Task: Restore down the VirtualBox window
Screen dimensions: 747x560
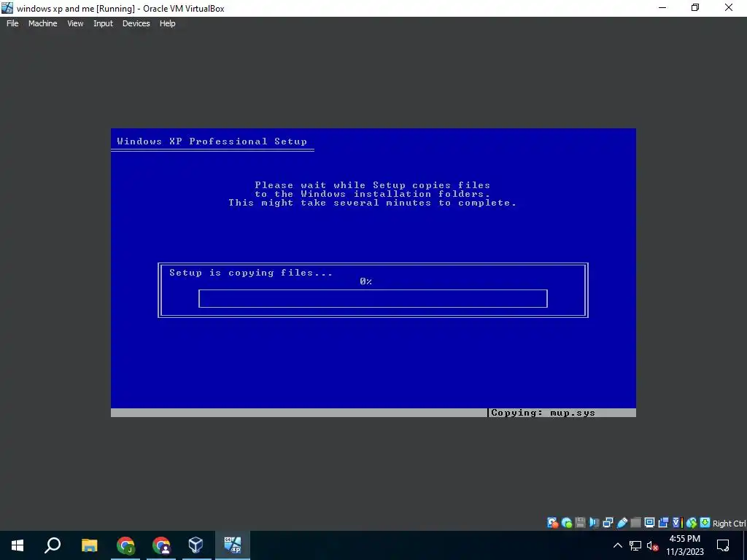Action: 695,7
